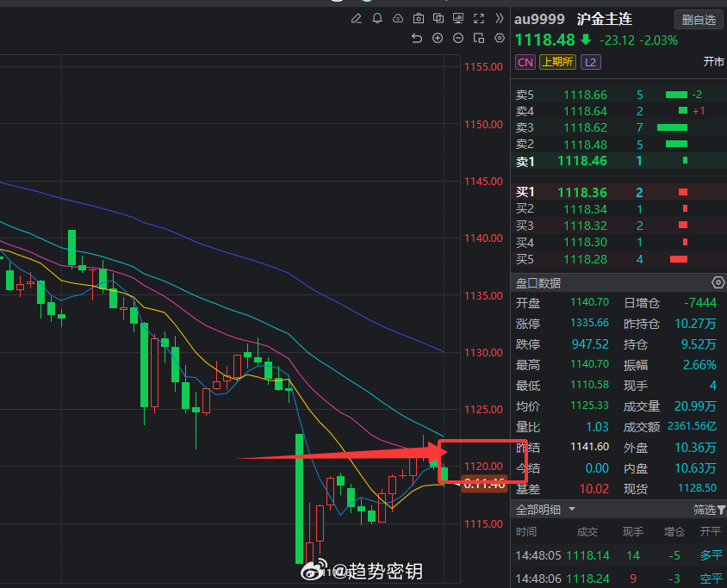Zoom out of the chart with the minus icon
This screenshot has height=588, width=727.
click(458, 38)
